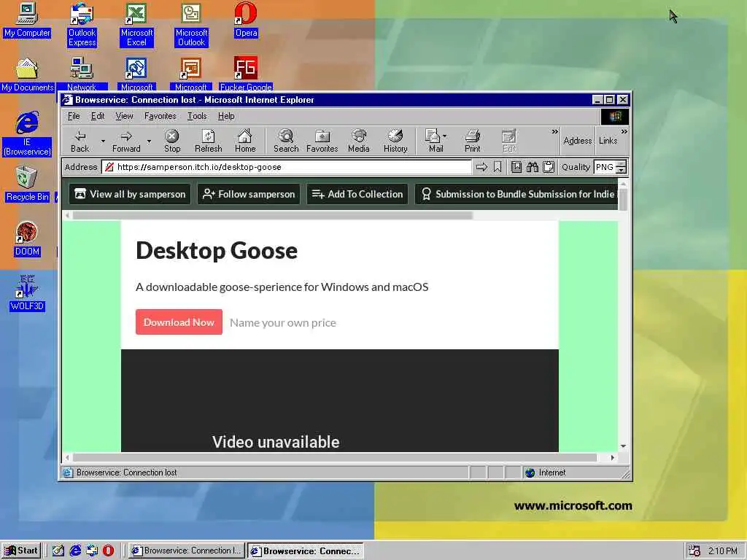The image size is (747, 560).
Task: Click the system tray clock showing 2:10 PM
Action: click(x=723, y=551)
